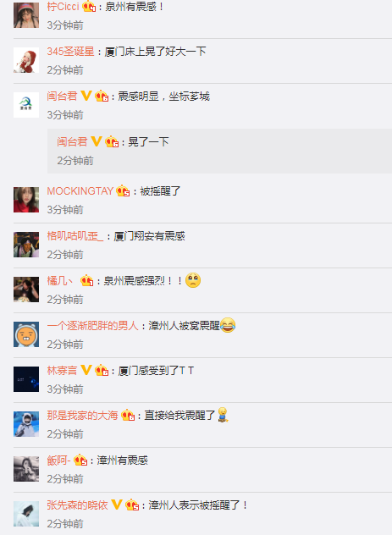Image resolution: width=392 pixels, height=535 pixels.
Task: Open 格叽咕叽歪_ username link
Action: pos(75,236)
